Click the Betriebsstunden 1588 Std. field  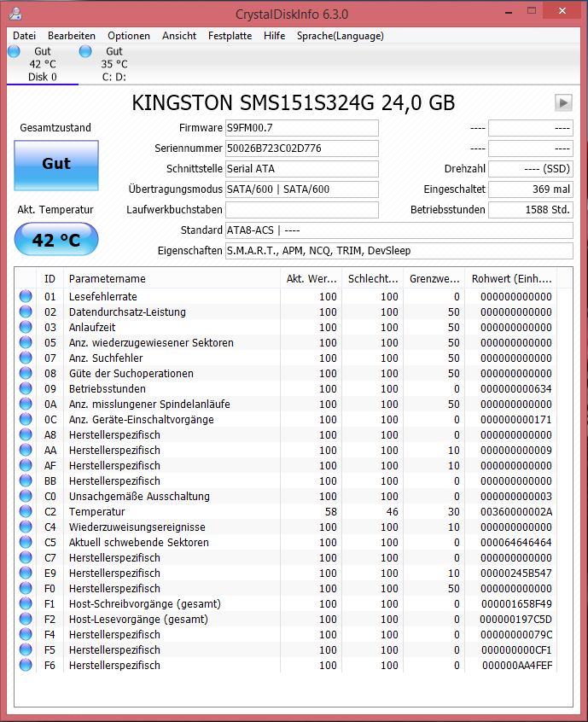click(x=531, y=209)
